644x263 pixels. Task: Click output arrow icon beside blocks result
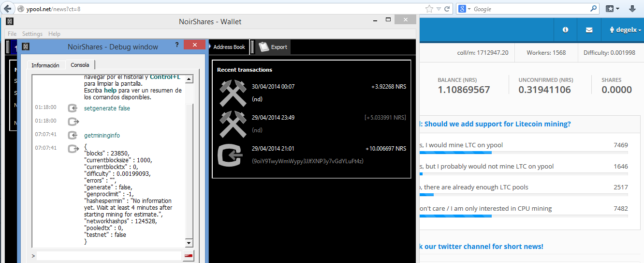[73, 148]
